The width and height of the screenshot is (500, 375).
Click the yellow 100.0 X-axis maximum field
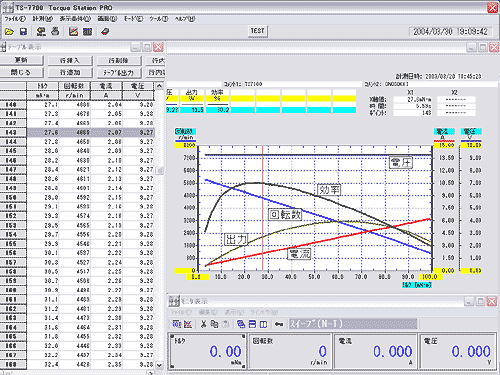[430, 277]
